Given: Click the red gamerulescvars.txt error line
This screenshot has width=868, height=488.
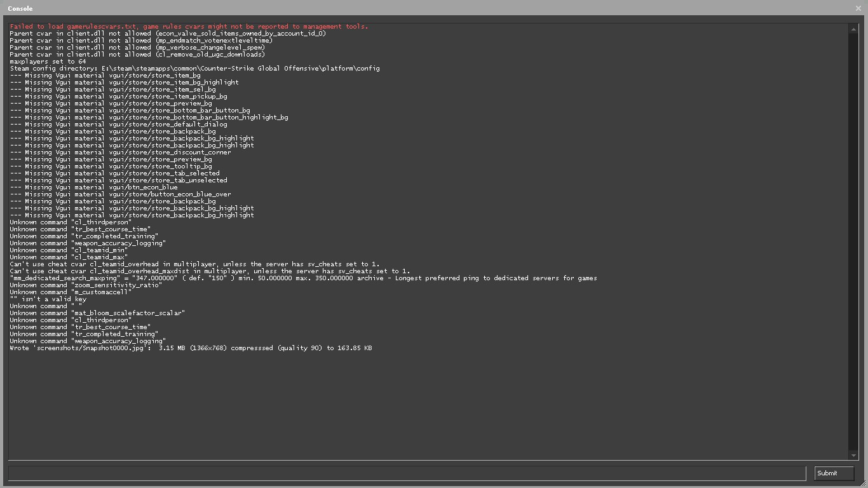Looking at the screenshot, I should pos(189,27).
